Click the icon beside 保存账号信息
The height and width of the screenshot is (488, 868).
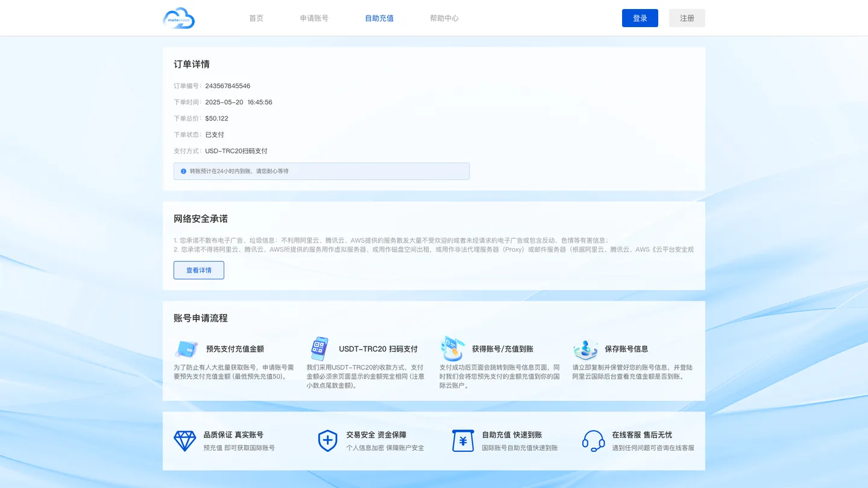tap(585, 349)
